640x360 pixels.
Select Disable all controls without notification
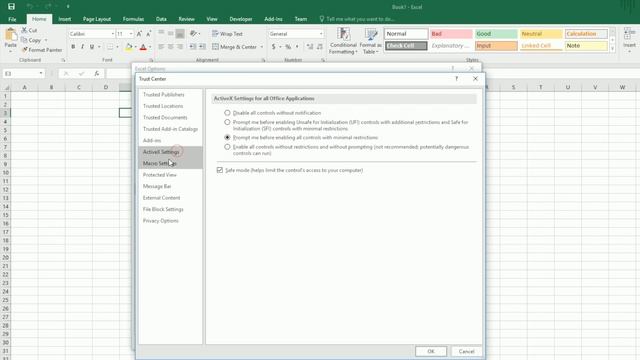click(x=227, y=113)
